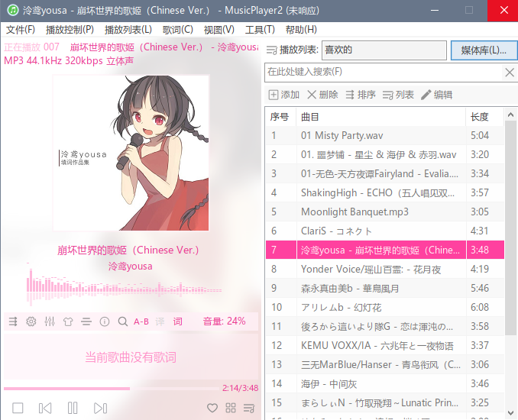
Task: Open settings via the gear icon
Action: click(x=31, y=321)
